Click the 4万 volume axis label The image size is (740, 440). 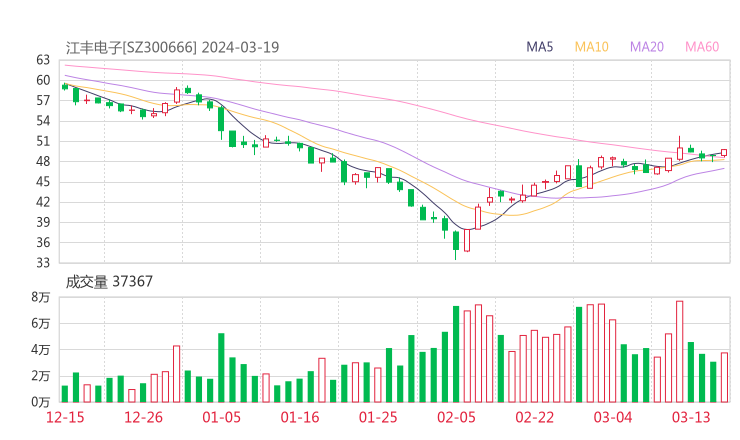pos(41,350)
